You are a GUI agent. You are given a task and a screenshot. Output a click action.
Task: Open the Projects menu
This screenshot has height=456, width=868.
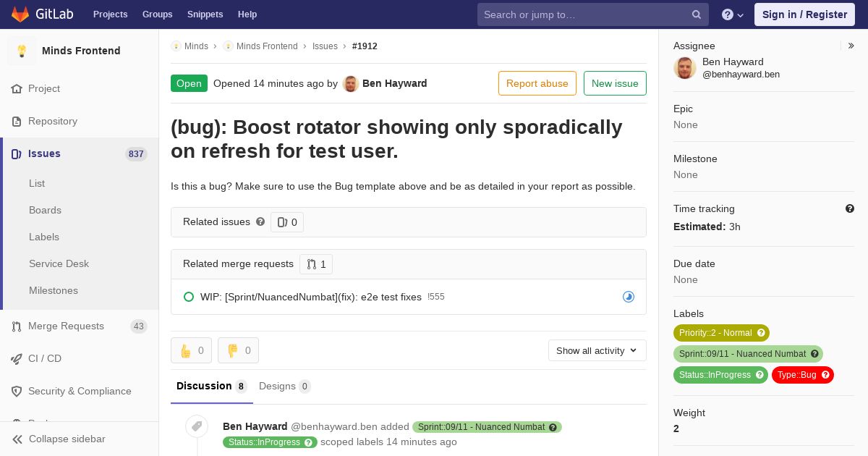click(110, 14)
